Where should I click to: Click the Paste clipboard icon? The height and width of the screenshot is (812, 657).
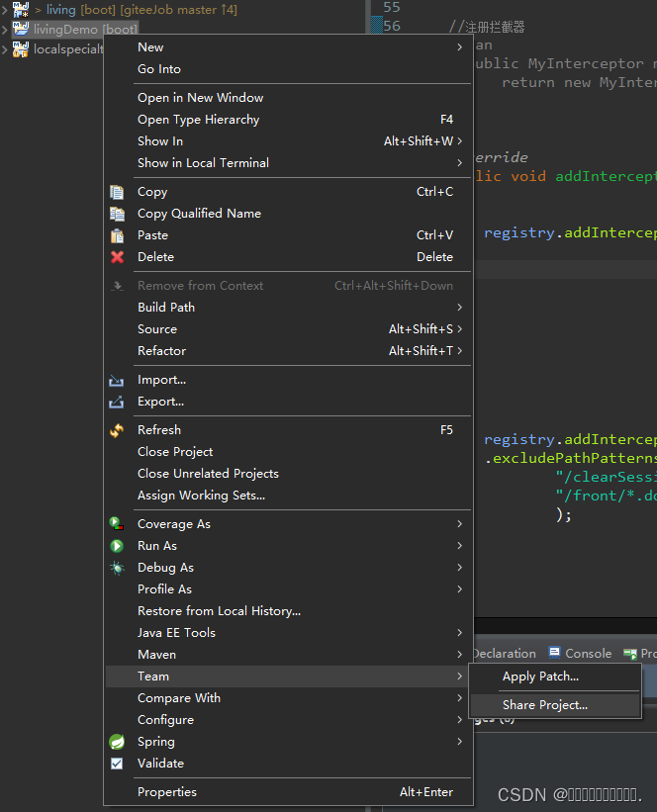point(117,235)
